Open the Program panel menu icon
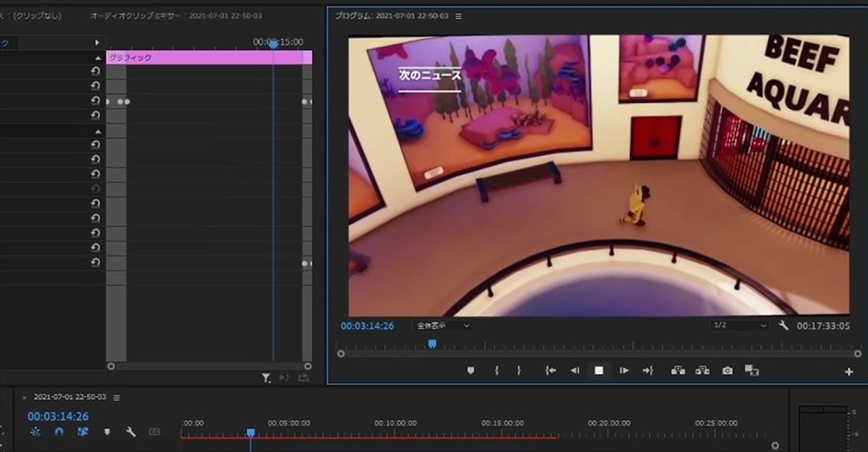This screenshot has height=452, width=868. 459,16
